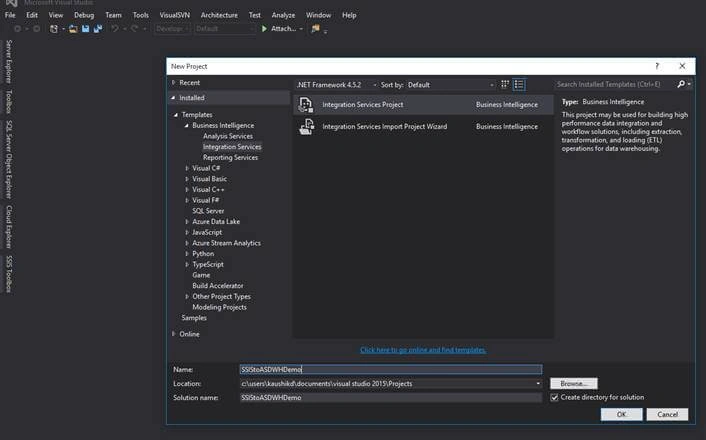Click the Navigate Backward toolbar icon

18,29
